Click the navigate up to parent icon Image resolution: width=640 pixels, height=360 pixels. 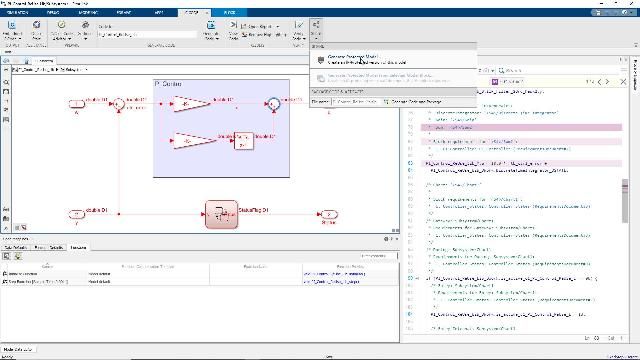click(27, 61)
